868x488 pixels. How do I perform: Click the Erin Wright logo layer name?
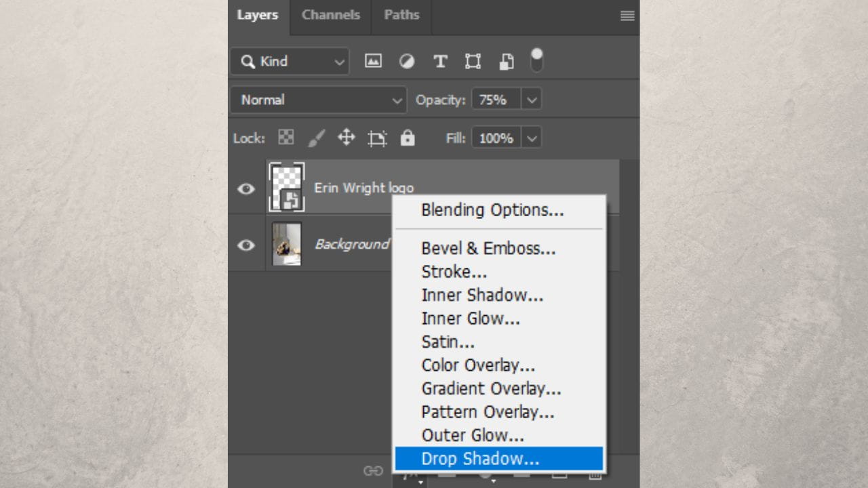(x=363, y=188)
